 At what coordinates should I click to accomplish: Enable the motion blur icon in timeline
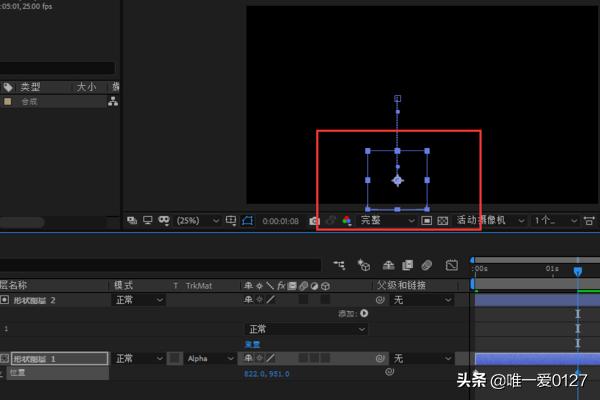(x=427, y=265)
